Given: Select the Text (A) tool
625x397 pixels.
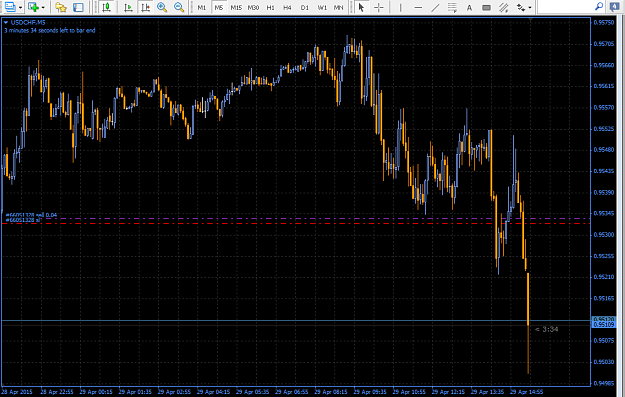Looking at the screenshot, I should click(469, 7).
